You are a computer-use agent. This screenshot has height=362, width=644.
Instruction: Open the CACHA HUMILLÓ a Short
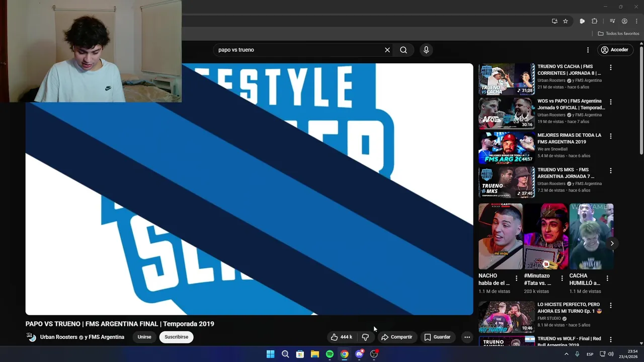[x=591, y=236]
